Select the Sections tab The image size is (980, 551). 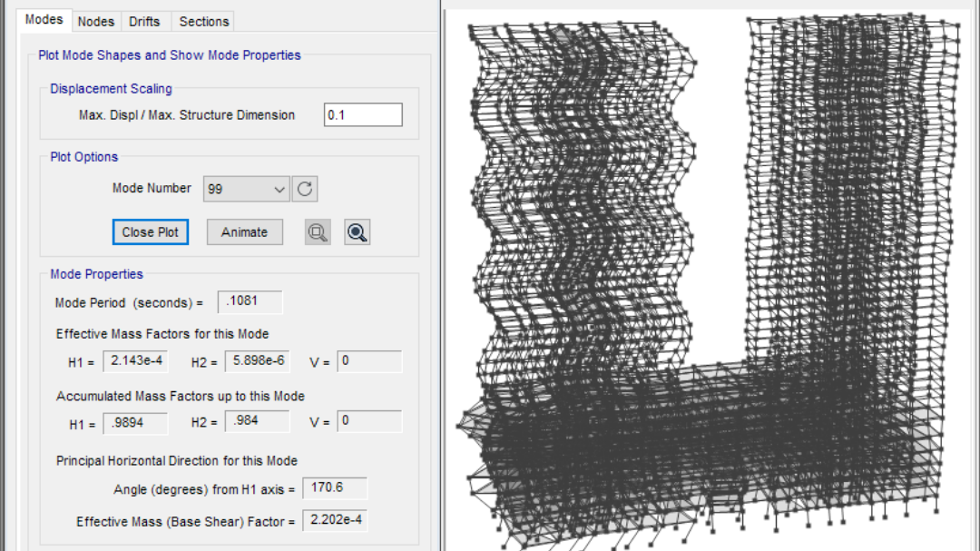(x=204, y=21)
